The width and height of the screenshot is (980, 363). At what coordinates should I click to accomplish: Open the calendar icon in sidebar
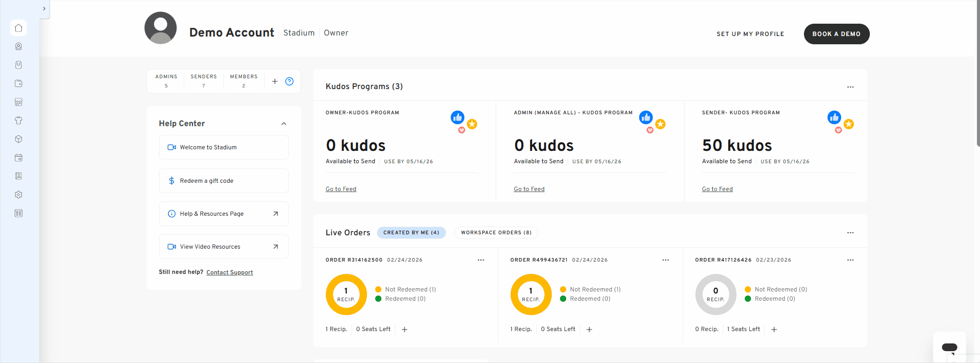(19, 158)
